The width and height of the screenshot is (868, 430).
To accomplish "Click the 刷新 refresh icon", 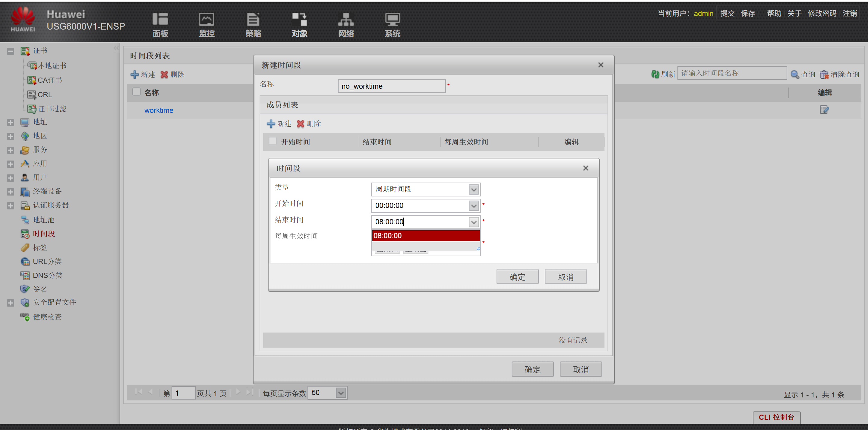I will [x=655, y=74].
